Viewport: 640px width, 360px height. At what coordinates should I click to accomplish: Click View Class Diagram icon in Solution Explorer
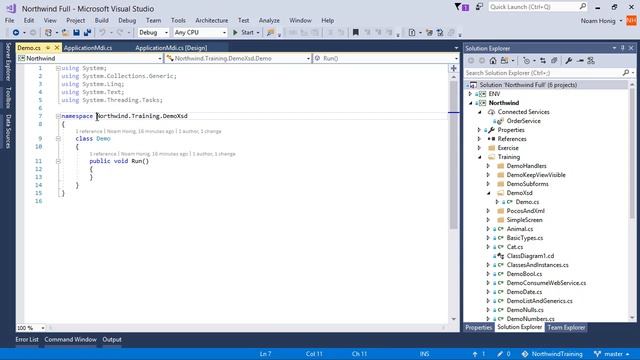(591, 61)
